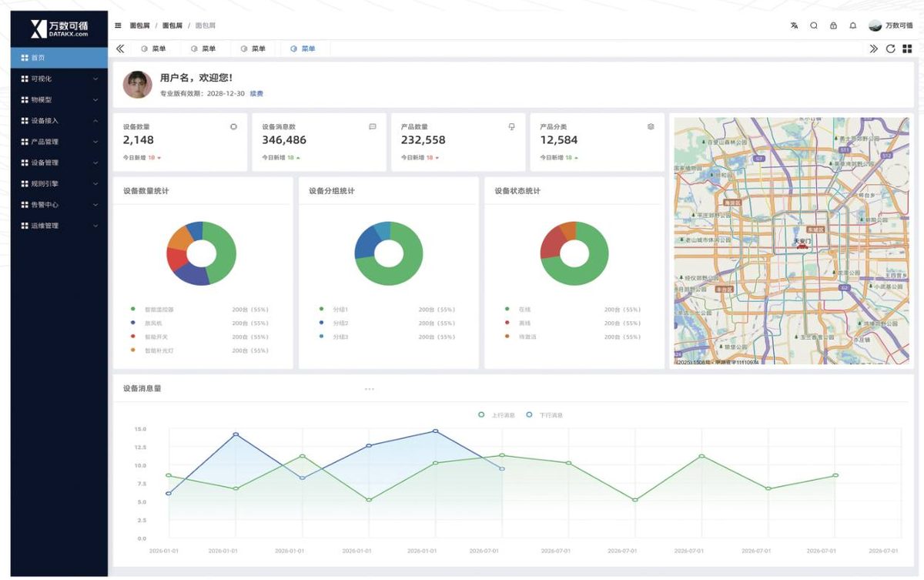924x580 pixels.
Task: Click the user avatar beside 万数可循 in the header
Action: (x=875, y=25)
